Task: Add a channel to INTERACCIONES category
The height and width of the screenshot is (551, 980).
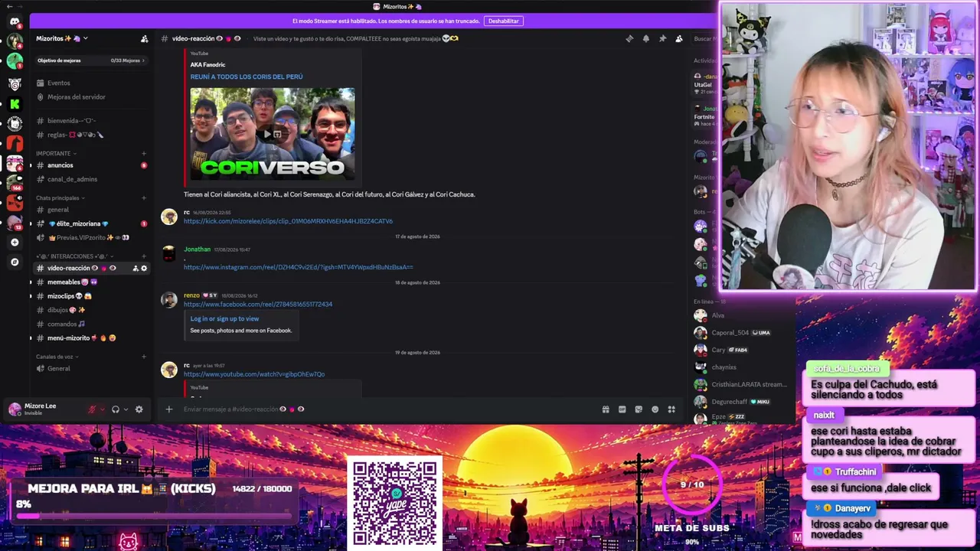Action: click(143, 256)
